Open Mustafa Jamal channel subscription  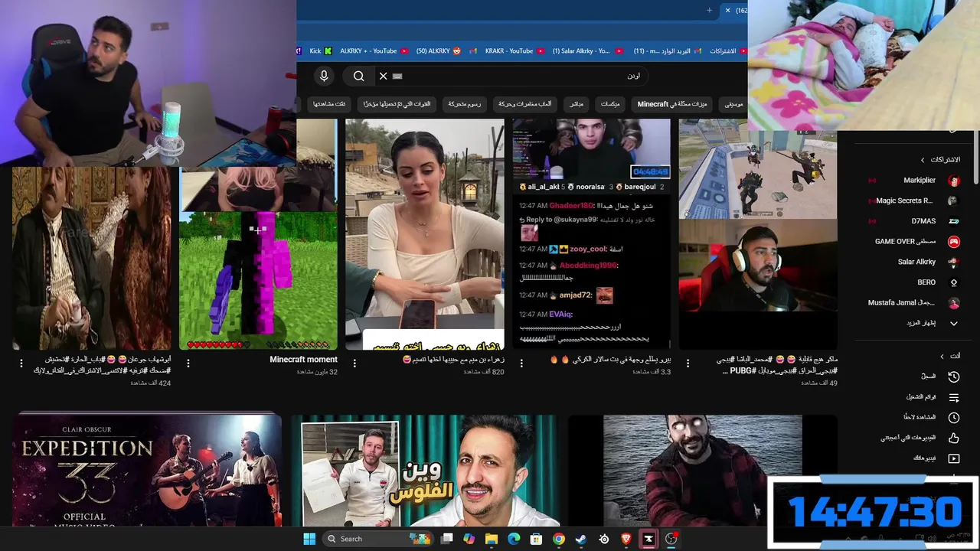click(915, 303)
